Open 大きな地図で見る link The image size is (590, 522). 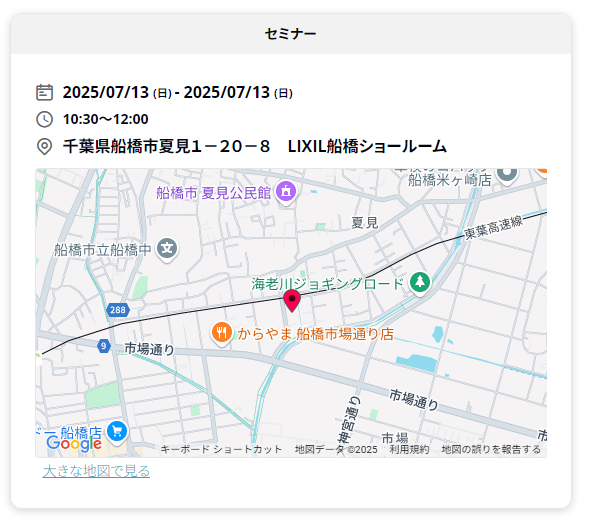96,470
